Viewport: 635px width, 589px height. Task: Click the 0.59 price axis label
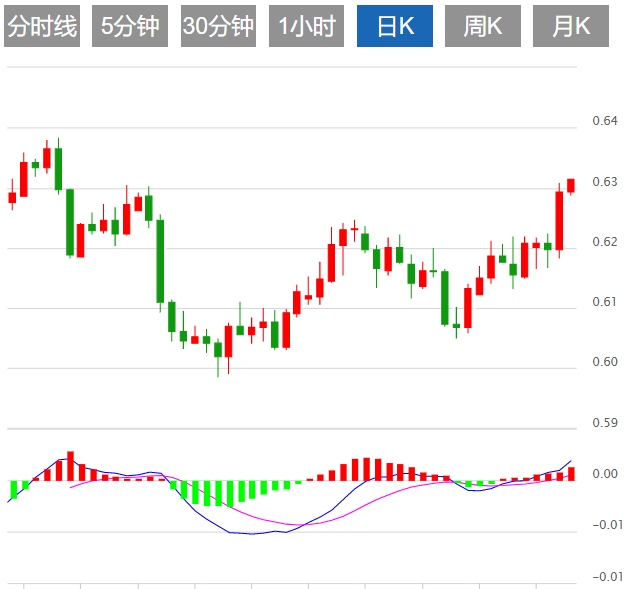click(x=604, y=423)
